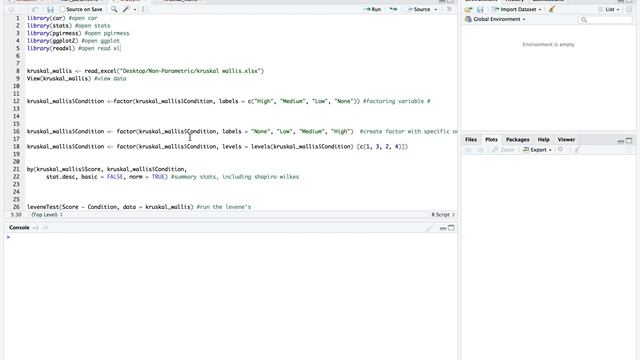640x360 pixels.
Task: Load workspace icon in Environment pane
Action: [x=468, y=9]
